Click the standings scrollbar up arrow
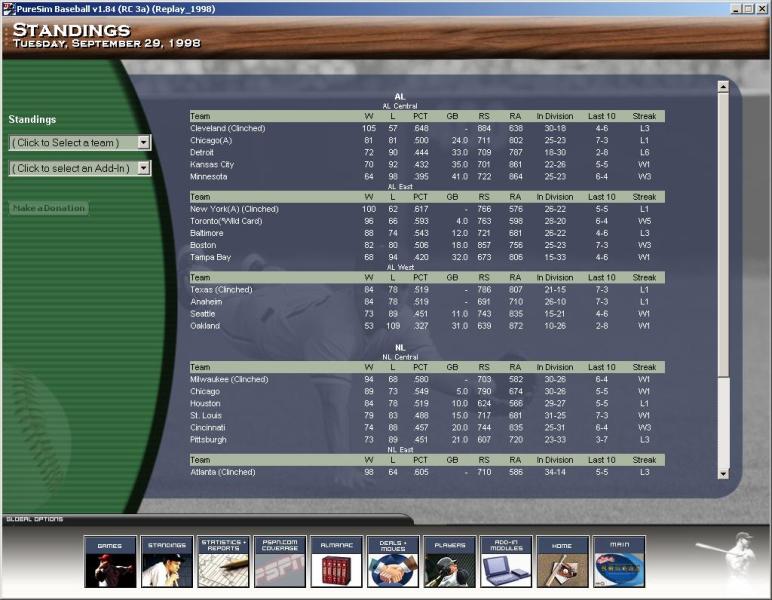772x600 pixels. tap(723, 87)
